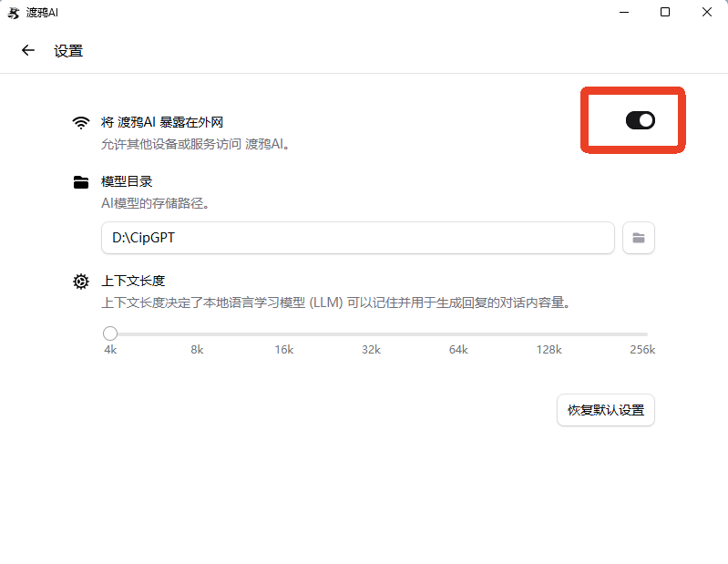The image size is (728, 564).
Task: Focus the model directory path field
Action: (x=357, y=238)
